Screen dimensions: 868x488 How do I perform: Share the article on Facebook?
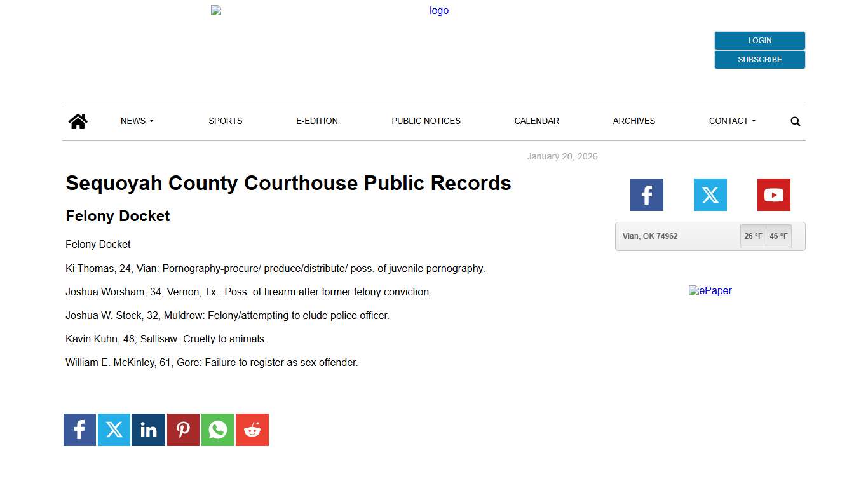(79, 430)
